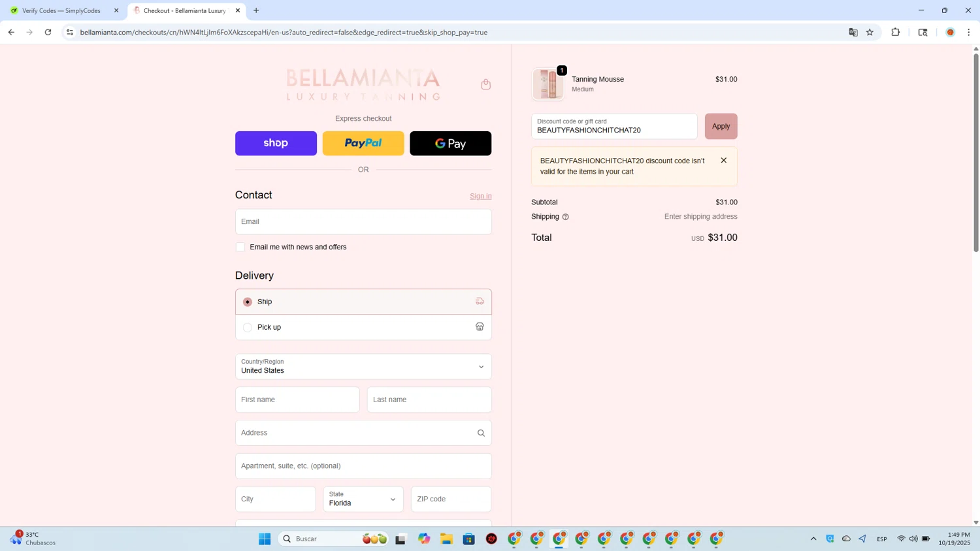Click the Bellamianta Luxury Tanning logo

[x=363, y=85]
